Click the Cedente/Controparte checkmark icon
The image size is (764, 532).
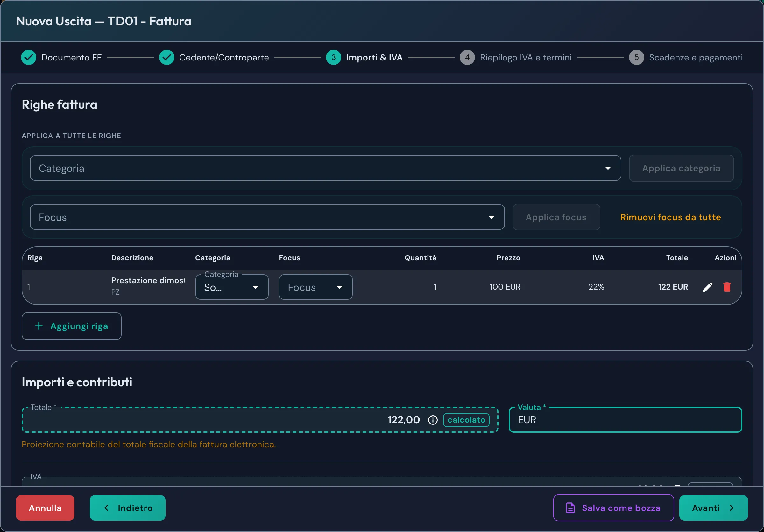(167, 57)
